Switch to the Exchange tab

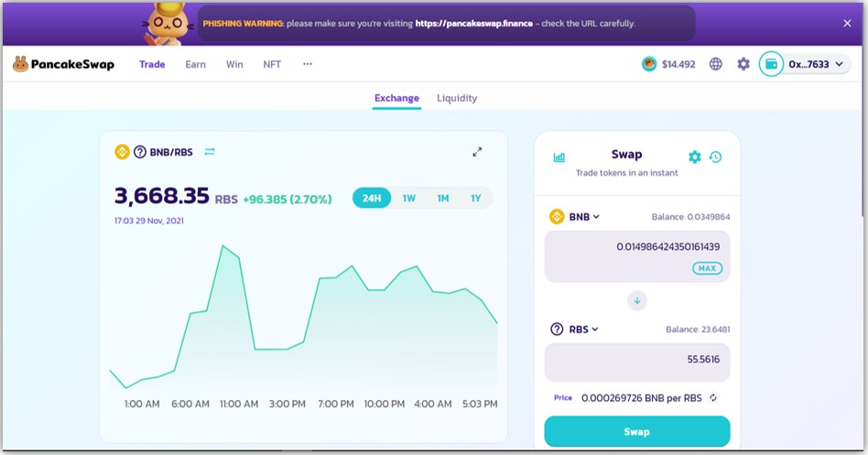point(396,98)
